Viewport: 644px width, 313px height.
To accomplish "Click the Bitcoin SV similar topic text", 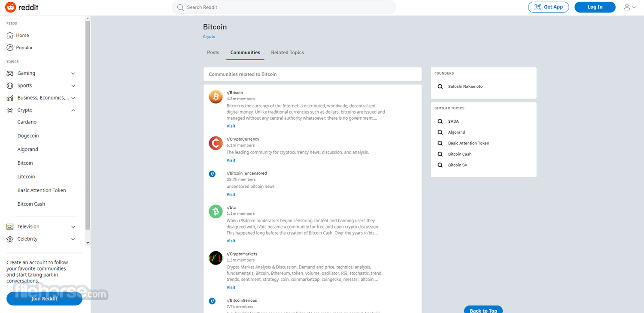I will click(458, 165).
